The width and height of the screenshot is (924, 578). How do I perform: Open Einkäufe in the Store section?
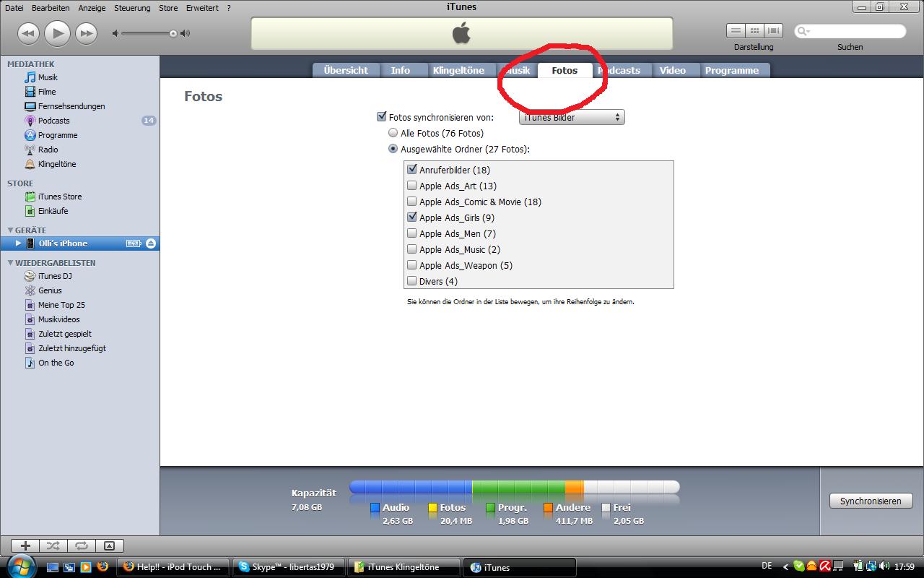point(53,211)
